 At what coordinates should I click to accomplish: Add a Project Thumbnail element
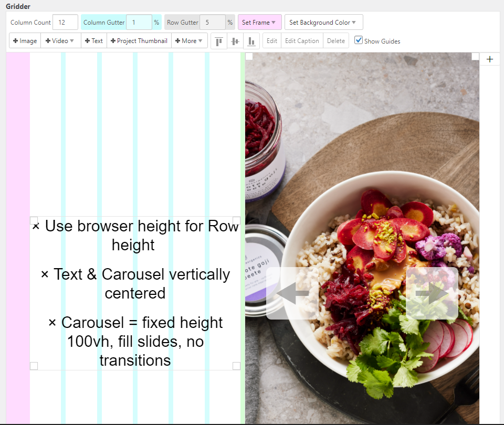(139, 41)
